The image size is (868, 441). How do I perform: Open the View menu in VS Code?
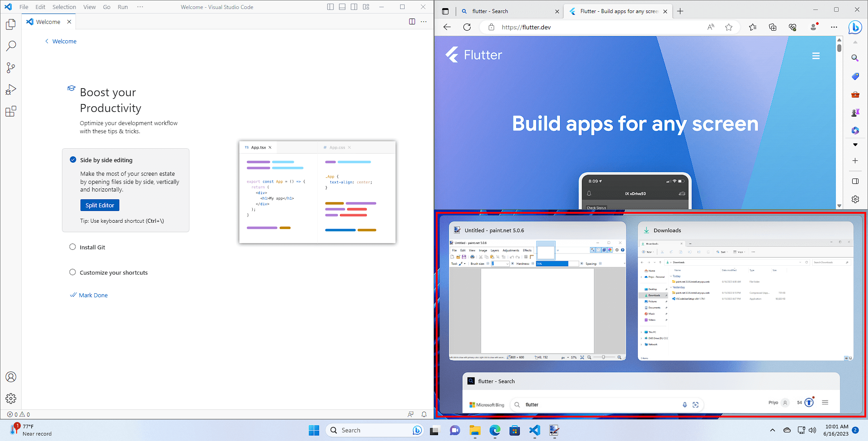point(90,7)
